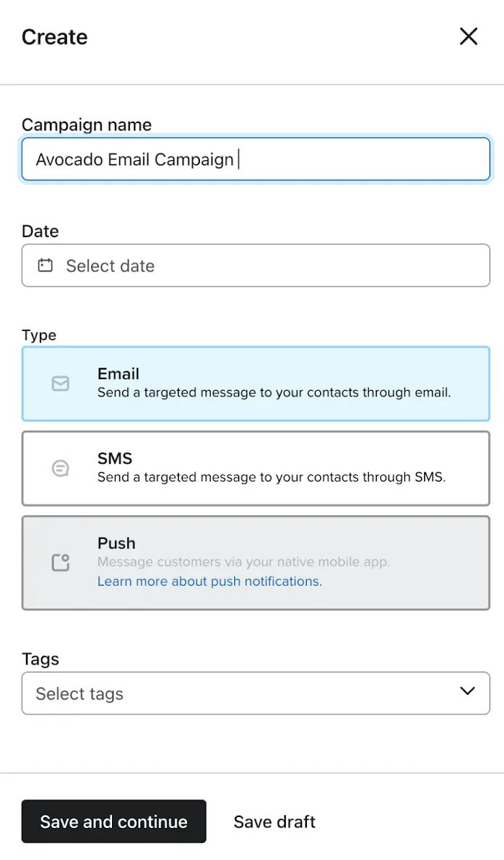Click the SMS chat bubble icon
504x860 pixels.
tap(60, 469)
